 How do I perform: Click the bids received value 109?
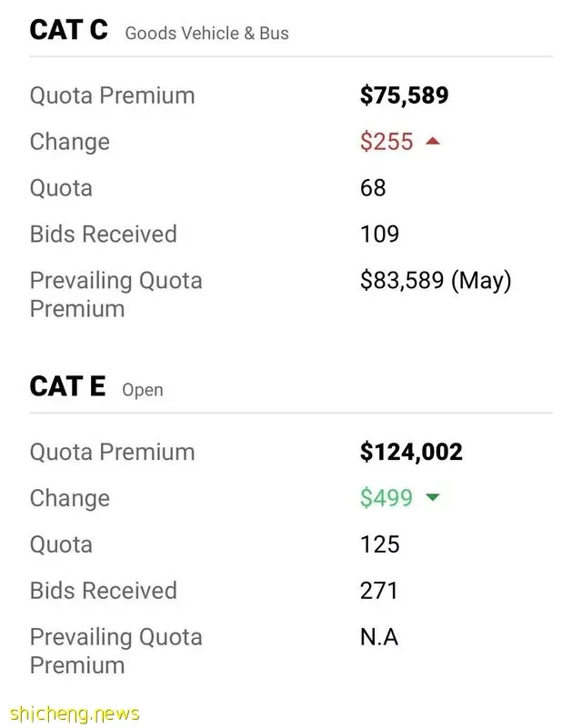380,234
